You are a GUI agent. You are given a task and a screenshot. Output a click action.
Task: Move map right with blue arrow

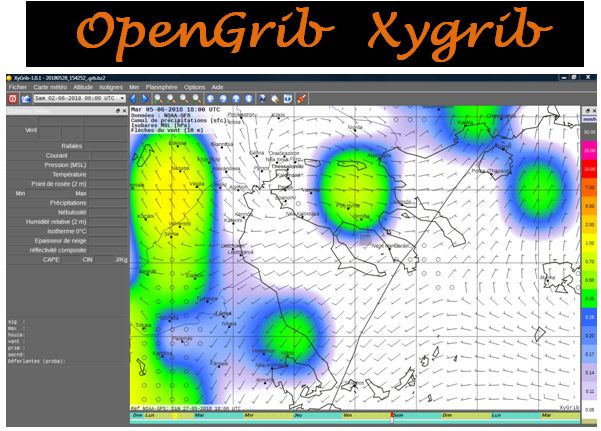(x=223, y=99)
